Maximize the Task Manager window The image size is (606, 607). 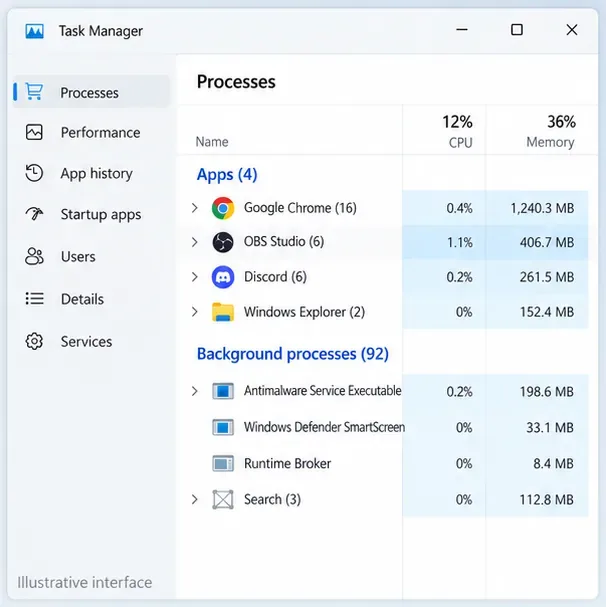tap(517, 30)
